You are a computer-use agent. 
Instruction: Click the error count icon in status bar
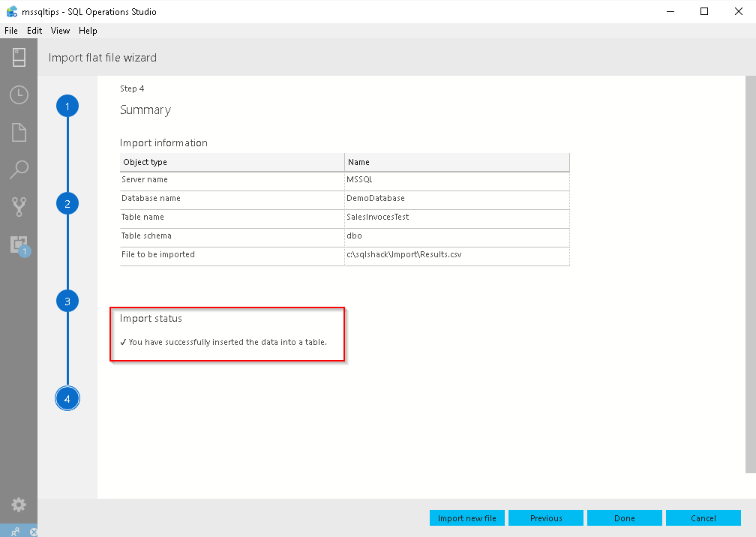[34, 532]
